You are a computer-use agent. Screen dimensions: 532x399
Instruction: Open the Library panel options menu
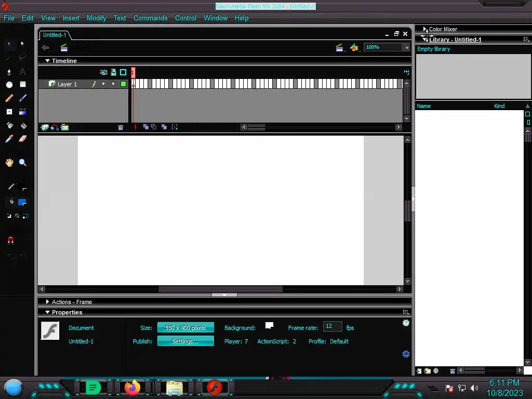click(526, 39)
